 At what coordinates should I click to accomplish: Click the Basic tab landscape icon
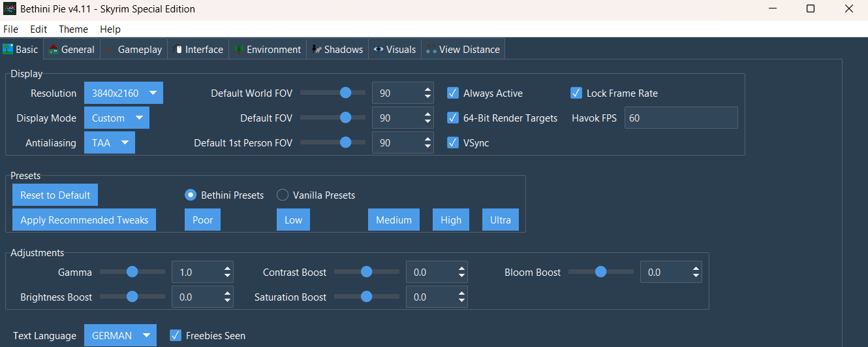click(x=8, y=49)
